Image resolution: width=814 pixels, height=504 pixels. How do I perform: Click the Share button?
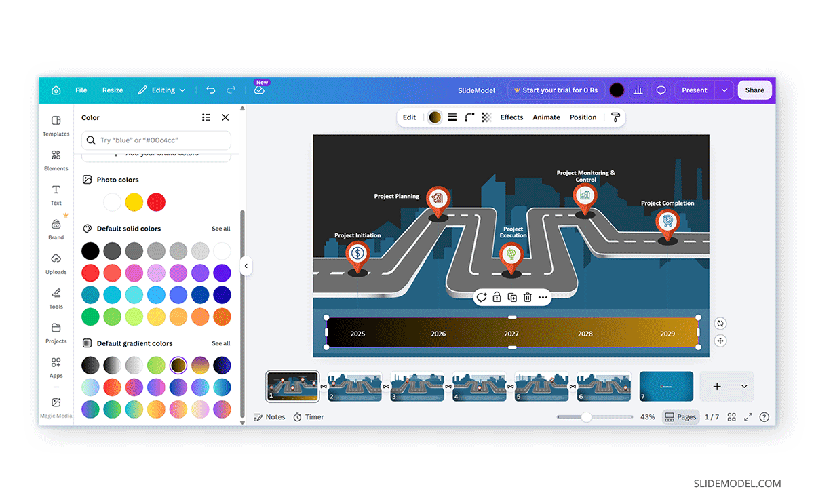pyautogui.click(x=754, y=90)
